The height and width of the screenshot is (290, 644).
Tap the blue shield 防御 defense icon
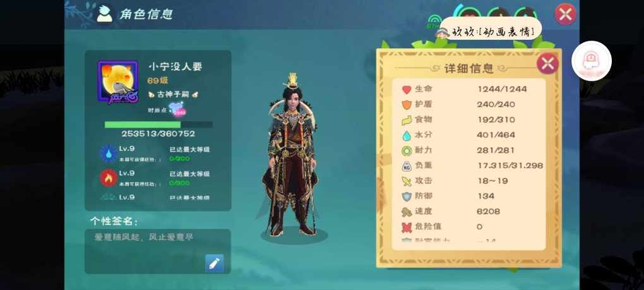pyautogui.click(x=407, y=196)
